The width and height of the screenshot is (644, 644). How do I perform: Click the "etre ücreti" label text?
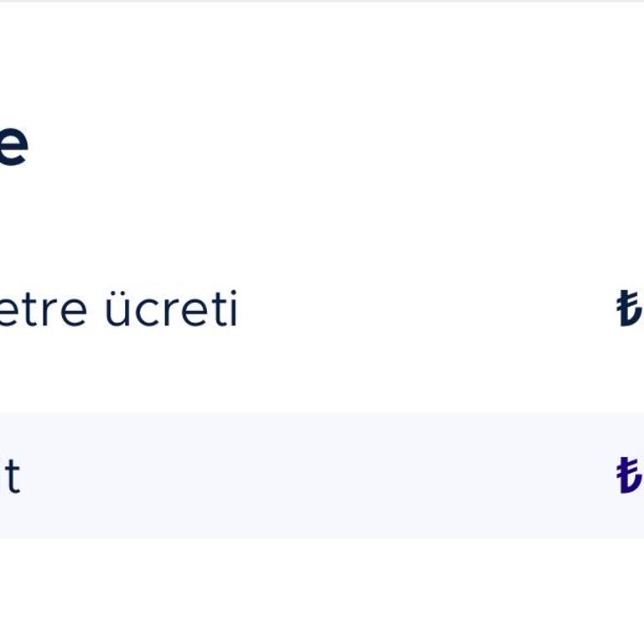(x=117, y=309)
